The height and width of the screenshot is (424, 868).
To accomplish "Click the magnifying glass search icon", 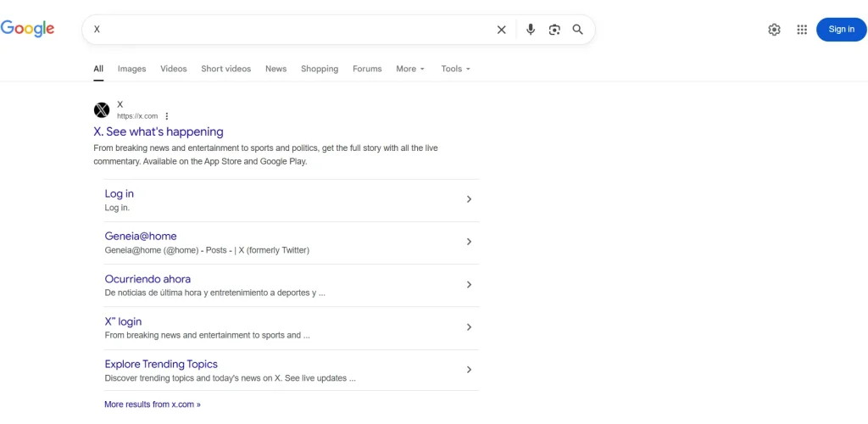I will click(x=578, y=30).
